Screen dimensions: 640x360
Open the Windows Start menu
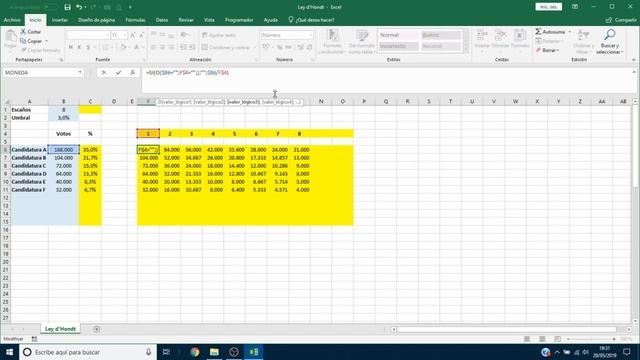coord(9,352)
